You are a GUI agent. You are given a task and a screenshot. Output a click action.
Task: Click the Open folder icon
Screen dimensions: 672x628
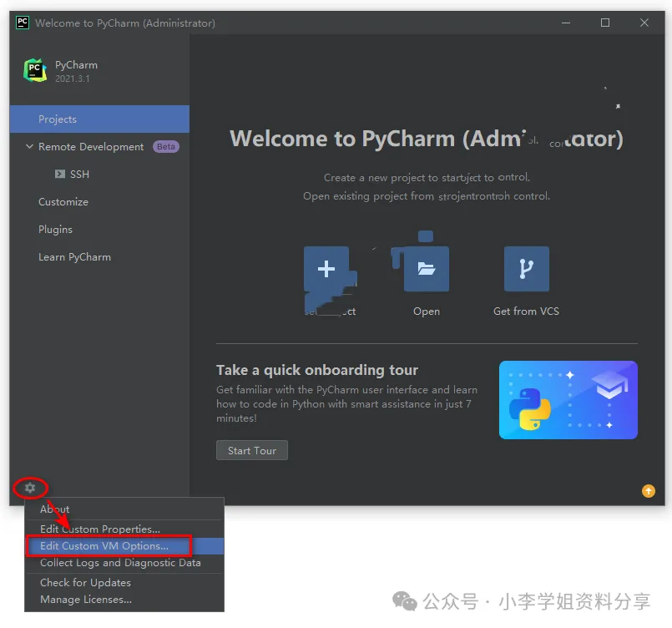(x=427, y=269)
